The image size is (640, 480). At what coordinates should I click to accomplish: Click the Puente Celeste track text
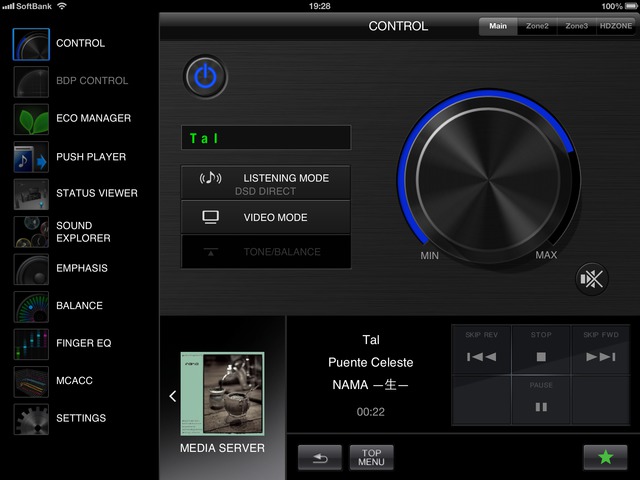371,362
